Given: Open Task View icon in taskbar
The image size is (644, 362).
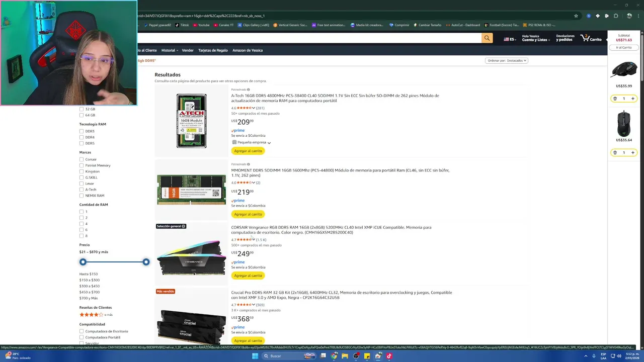Looking at the screenshot, I should (323, 356).
